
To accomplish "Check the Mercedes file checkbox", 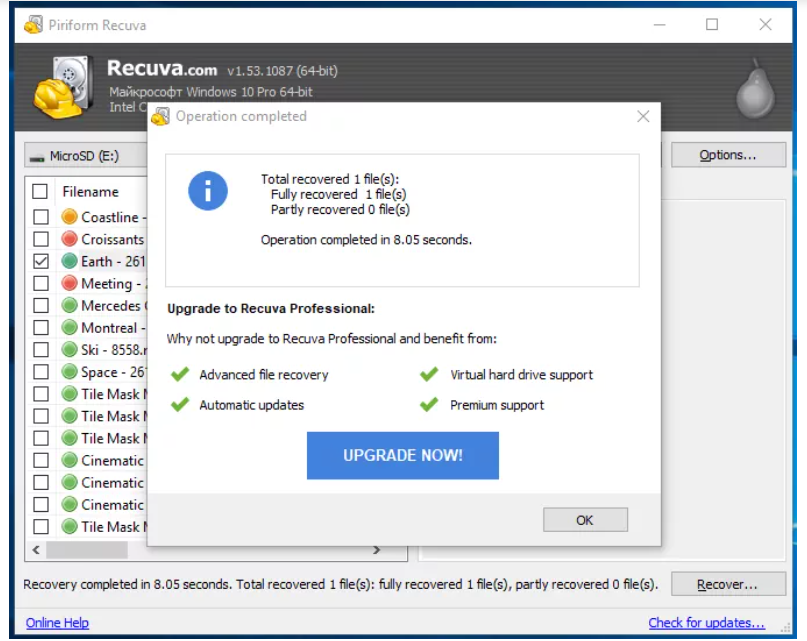I will tap(41, 305).
